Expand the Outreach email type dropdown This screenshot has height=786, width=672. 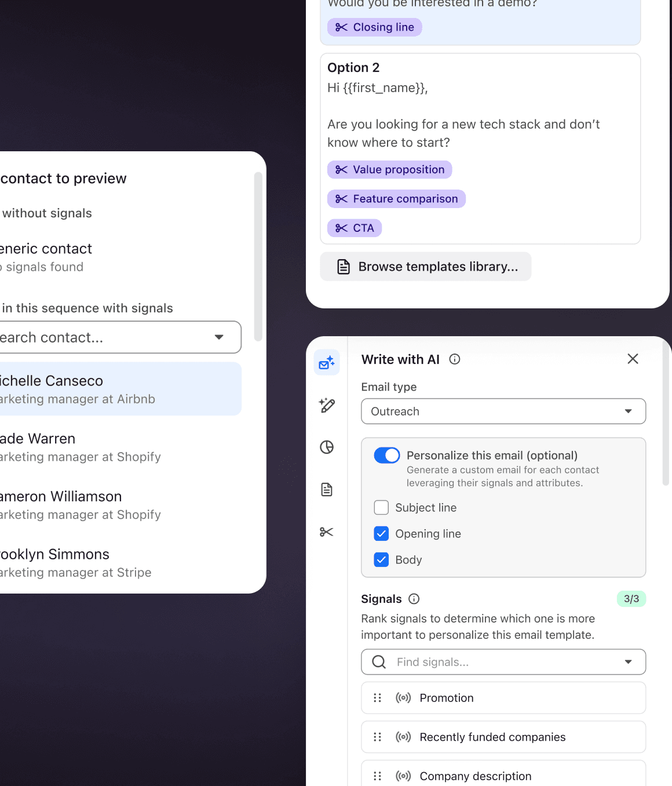503,412
